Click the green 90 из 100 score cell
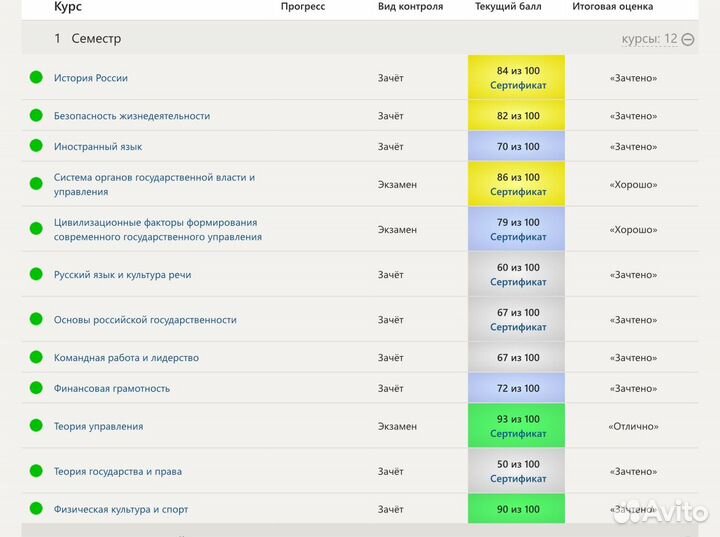 [517, 509]
